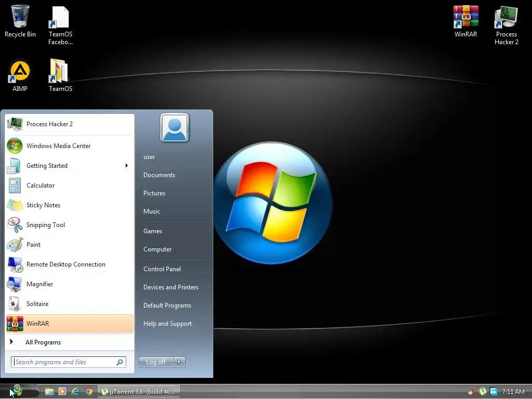Click the blue tray icon beside clock

click(x=494, y=392)
